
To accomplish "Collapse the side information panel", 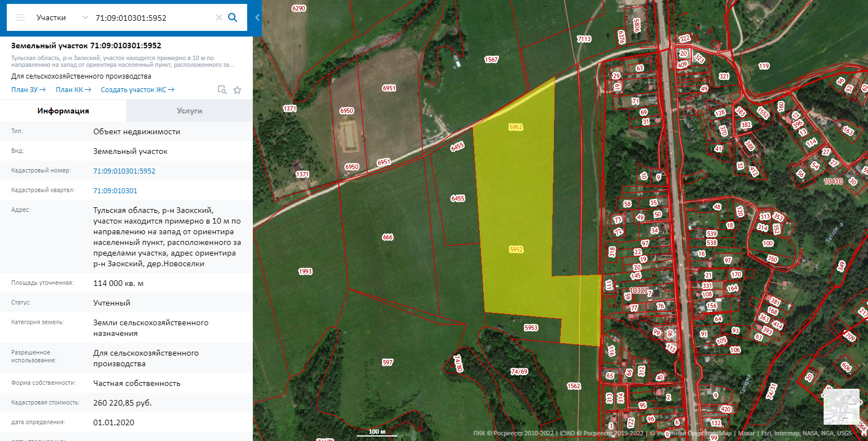I will (257, 17).
